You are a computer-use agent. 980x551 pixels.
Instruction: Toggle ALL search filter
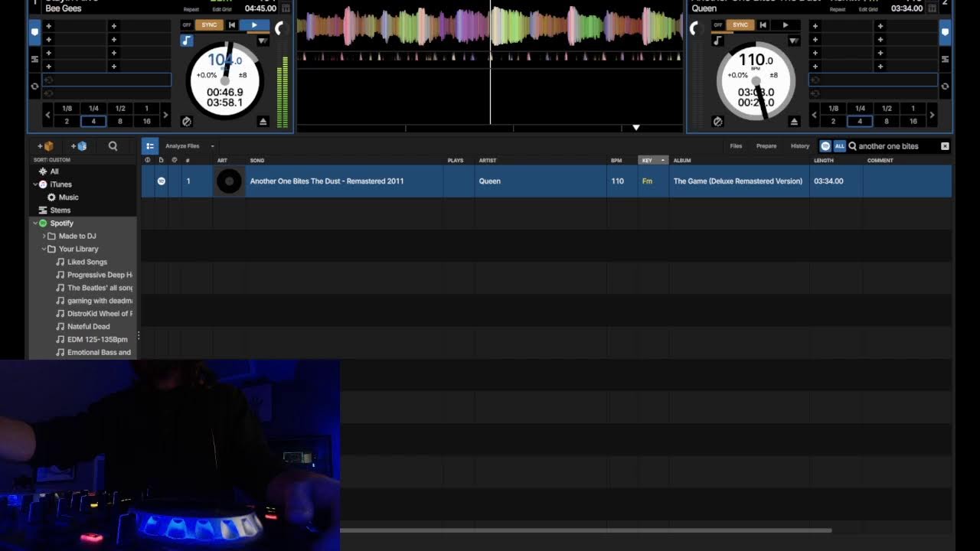coord(840,146)
